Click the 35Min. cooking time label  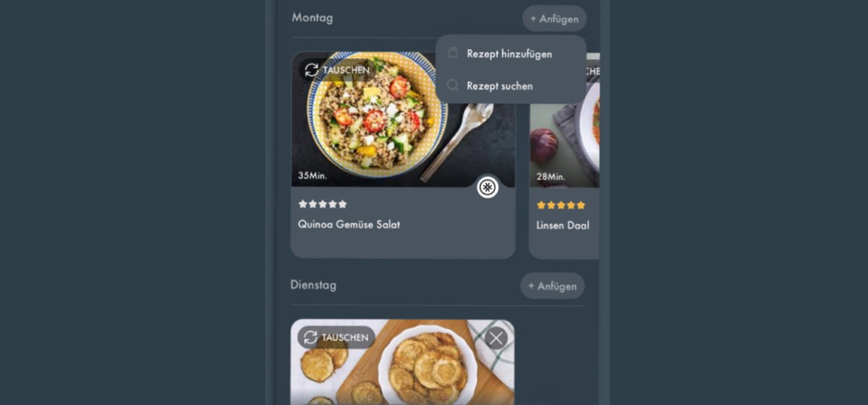[x=312, y=176]
